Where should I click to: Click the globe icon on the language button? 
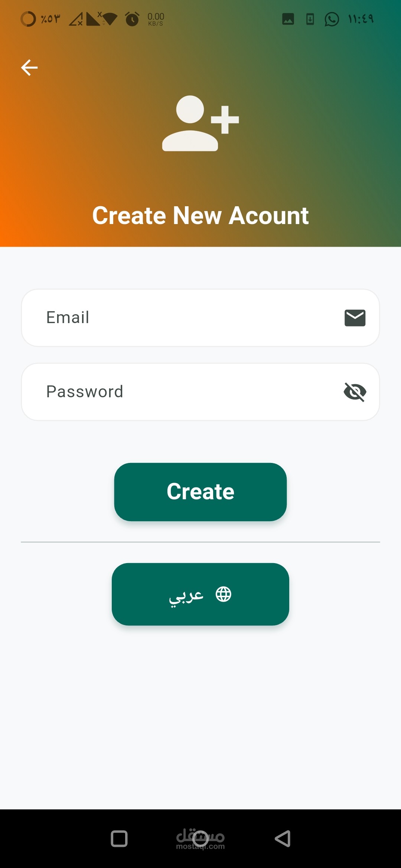(224, 594)
